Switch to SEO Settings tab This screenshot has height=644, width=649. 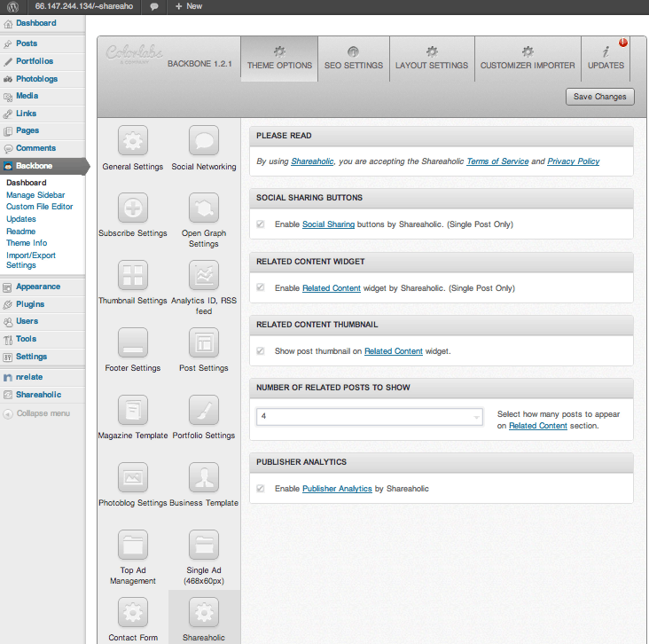click(x=354, y=59)
